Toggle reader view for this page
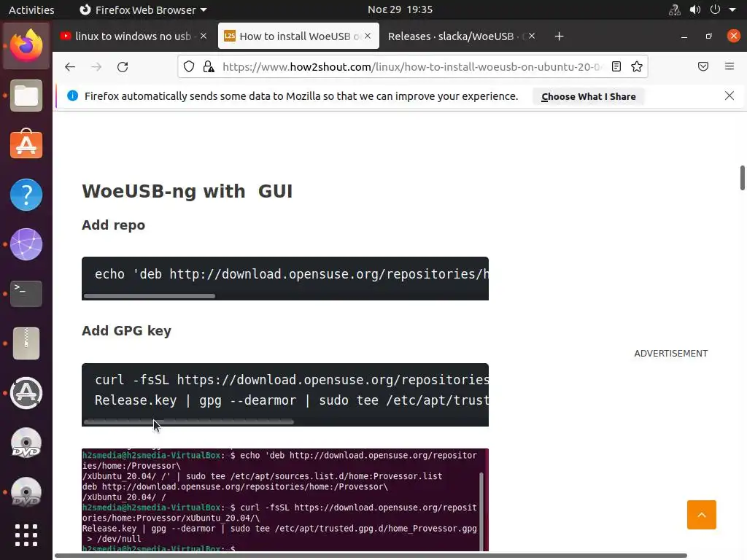Screen dimensions: 747x560 coord(616,66)
